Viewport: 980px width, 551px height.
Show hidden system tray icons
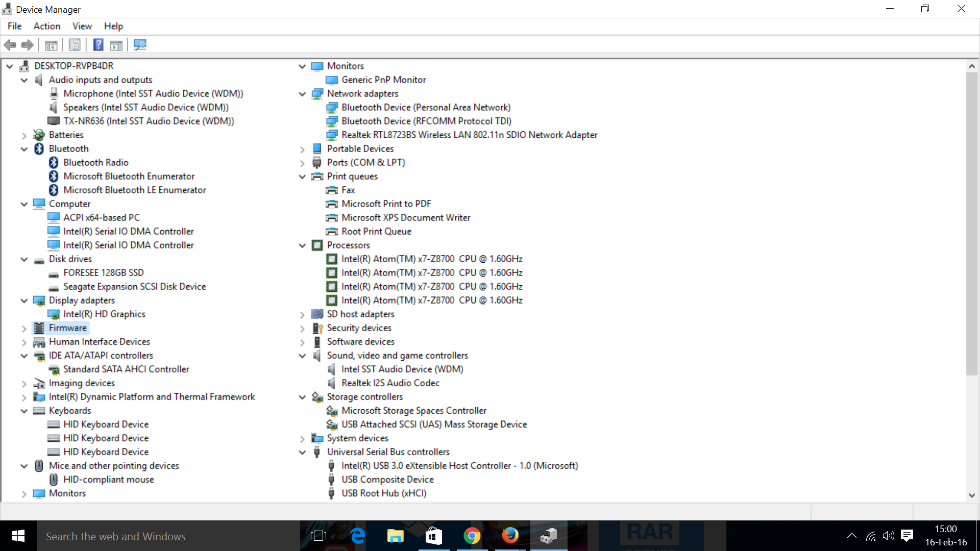(x=852, y=536)
